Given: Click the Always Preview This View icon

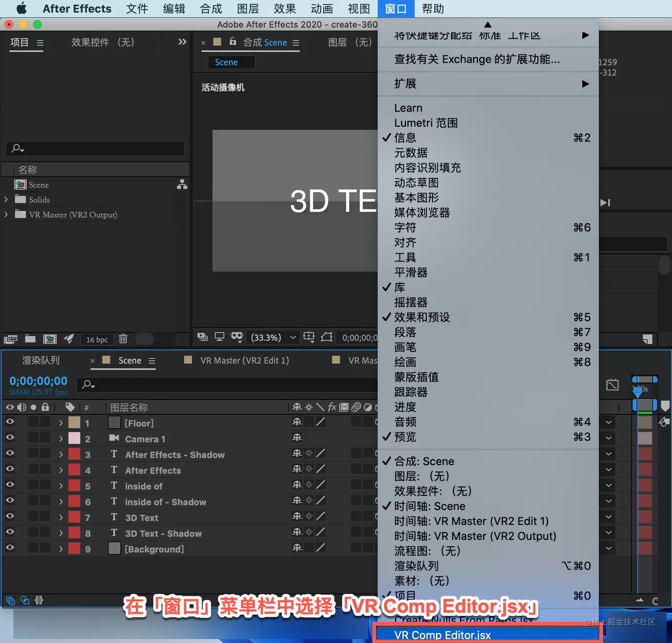Looking at the screenshot, I should (x=203, y=337).
